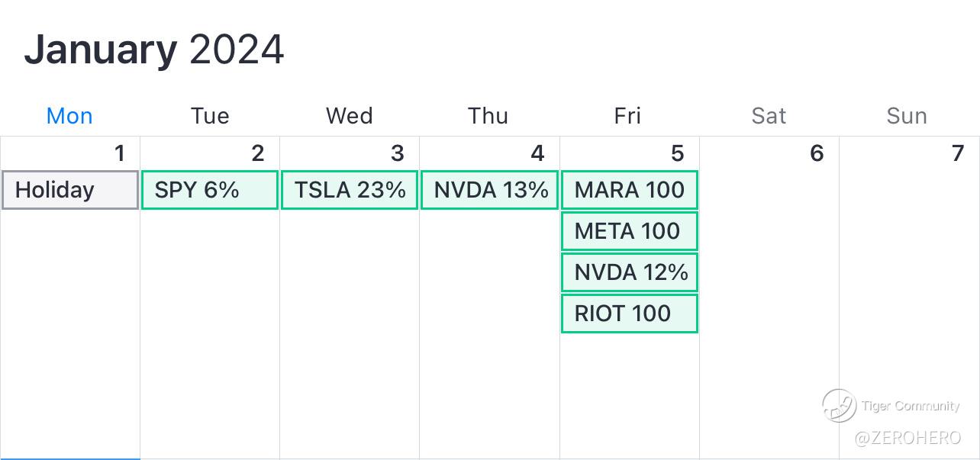Click the Mon column header
980x460 pixels.
(69, 116)
